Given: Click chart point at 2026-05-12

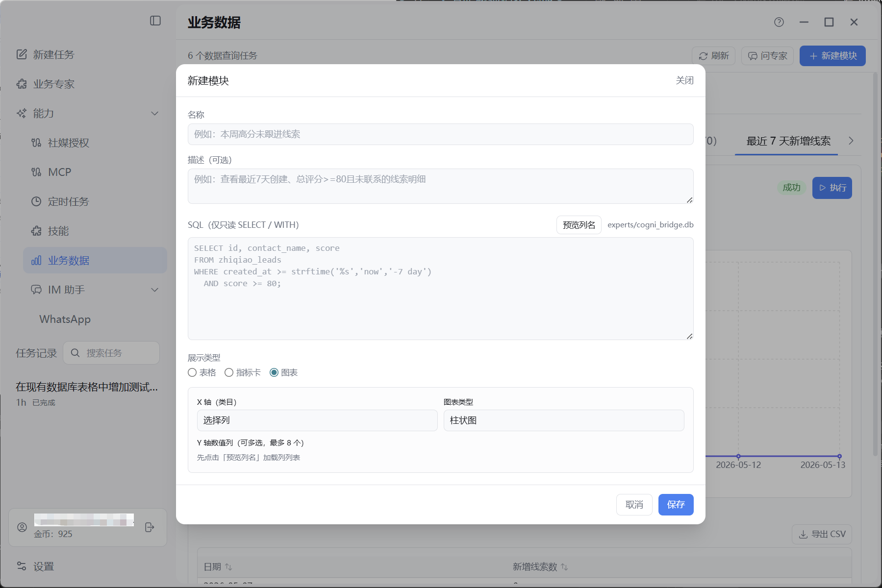Looking at the screenshot, I should 738,456.
